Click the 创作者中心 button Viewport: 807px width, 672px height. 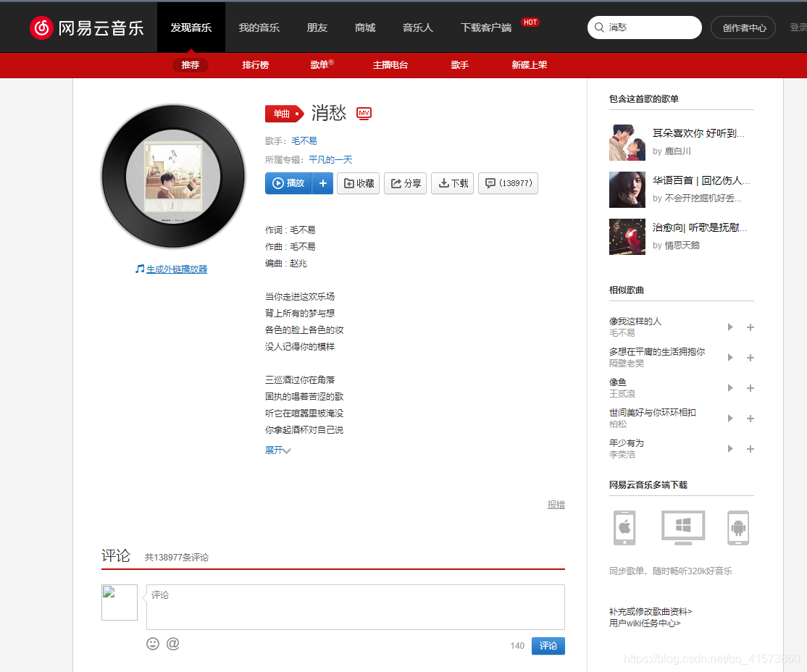click(743, 28)
